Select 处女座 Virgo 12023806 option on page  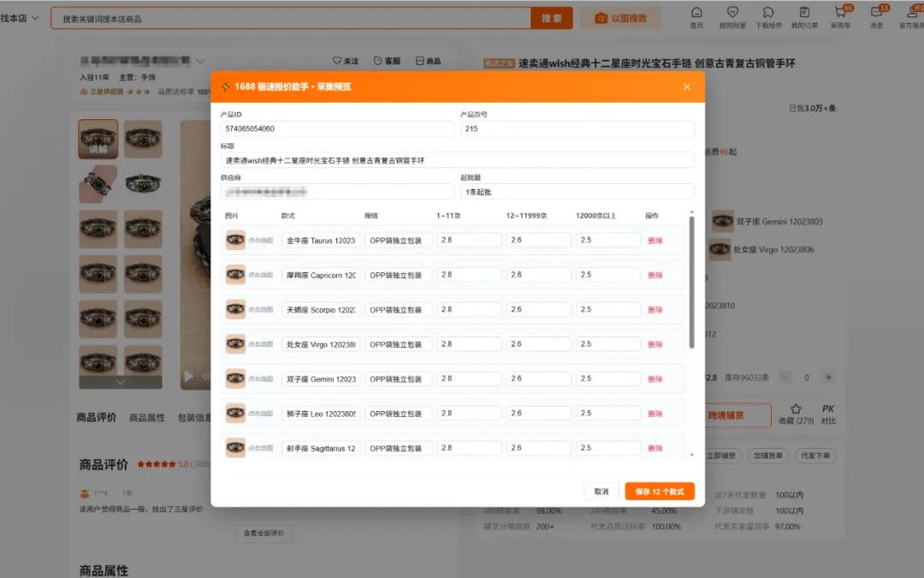coord(762,249)
